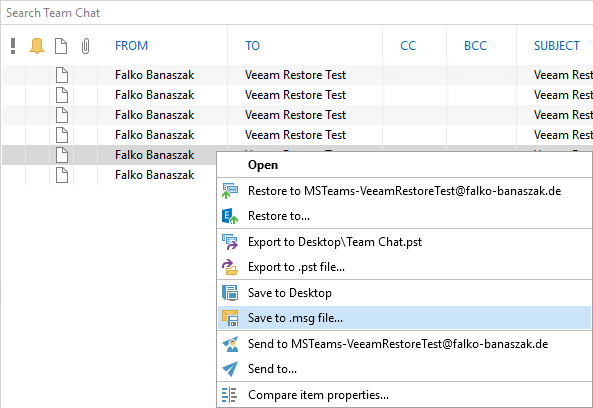Select highlighted fifth Falko Banaszak row

pyautogui.click(x=110, y=155)
